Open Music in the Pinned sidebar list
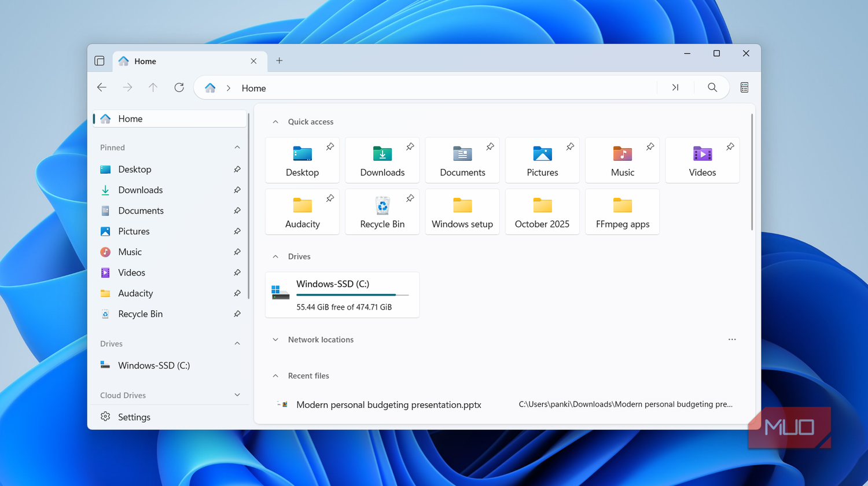Screen dimensions: 868x486 [170, 252]
